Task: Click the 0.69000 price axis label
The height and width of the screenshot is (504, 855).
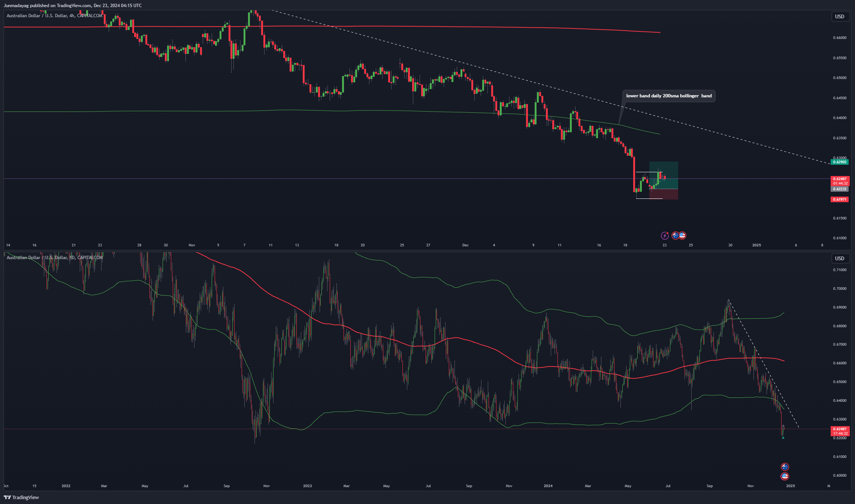Action: coord(840,307)
